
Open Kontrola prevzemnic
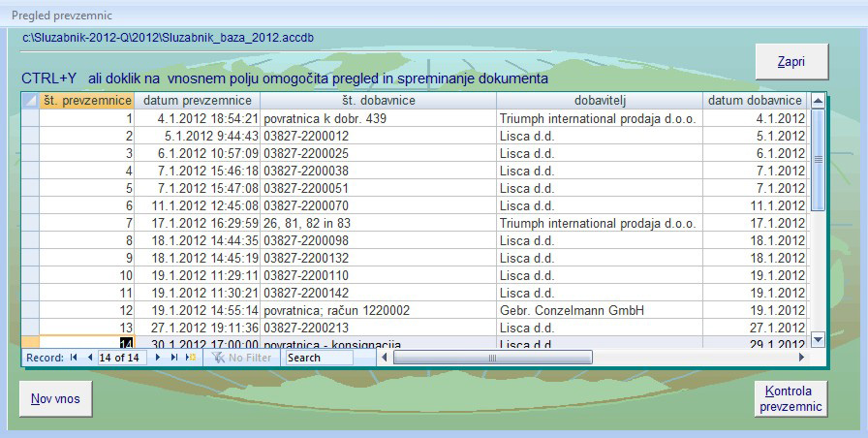point(790,398)
